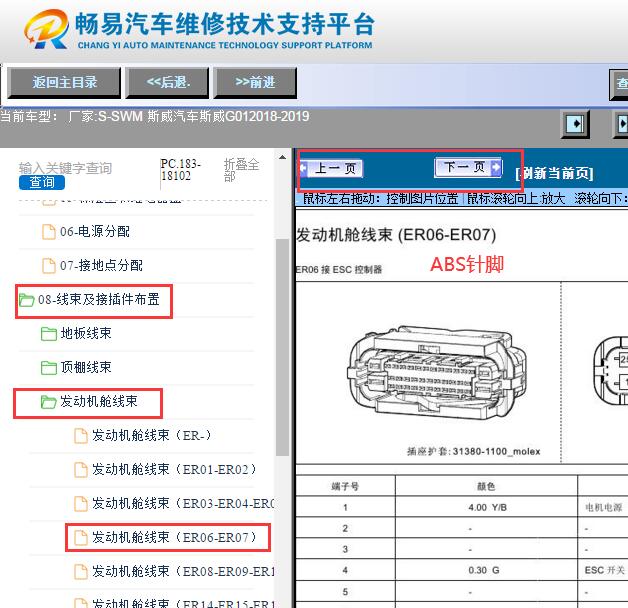
Task: Go forward with the >>前进 button
Action: point(255,83)
